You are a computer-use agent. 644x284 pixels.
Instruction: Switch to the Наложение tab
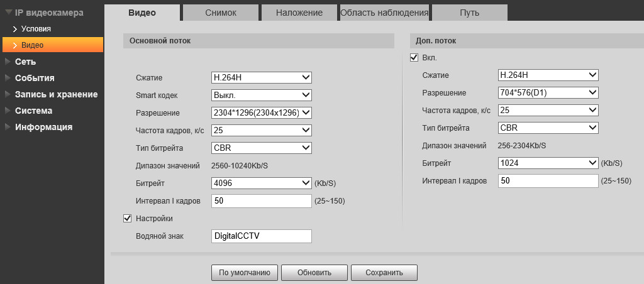point(301,13)
